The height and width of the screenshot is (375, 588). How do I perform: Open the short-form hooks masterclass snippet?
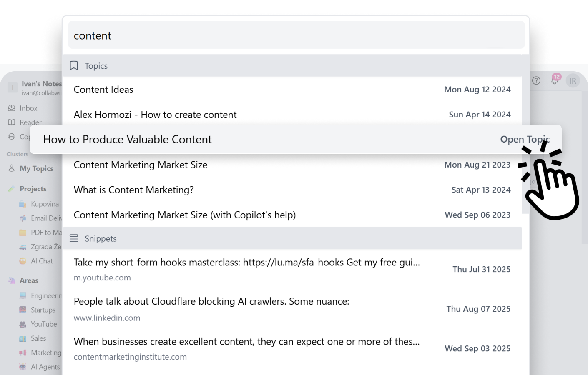(246, 262)
